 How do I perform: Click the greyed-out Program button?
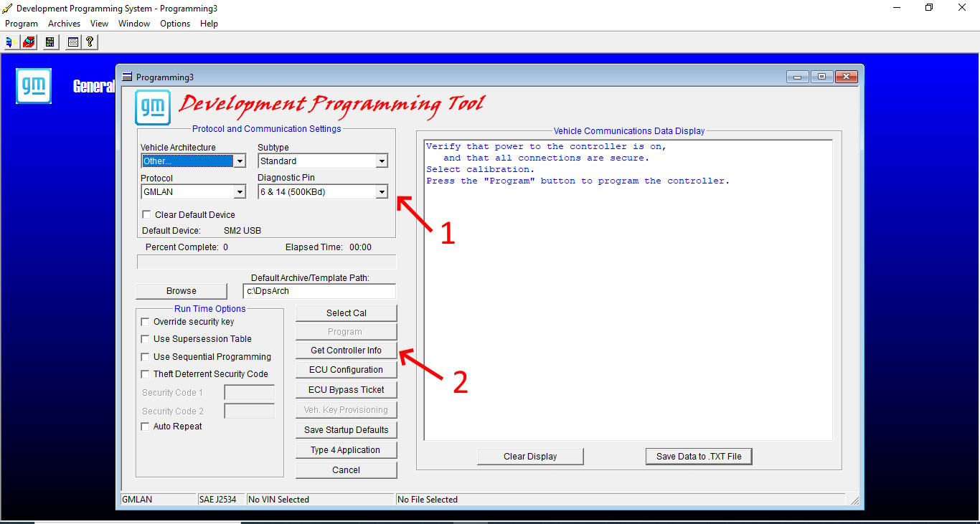(347, 332)
